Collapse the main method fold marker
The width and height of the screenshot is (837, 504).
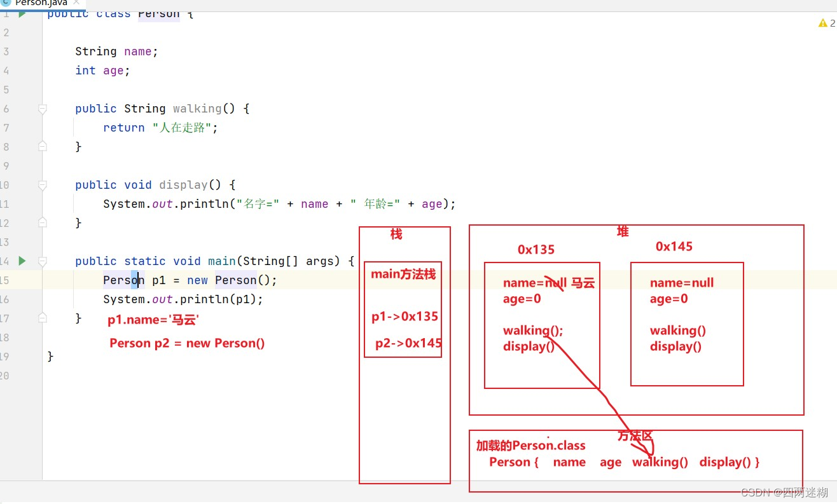pyautogui.click(x=43, y=261)
